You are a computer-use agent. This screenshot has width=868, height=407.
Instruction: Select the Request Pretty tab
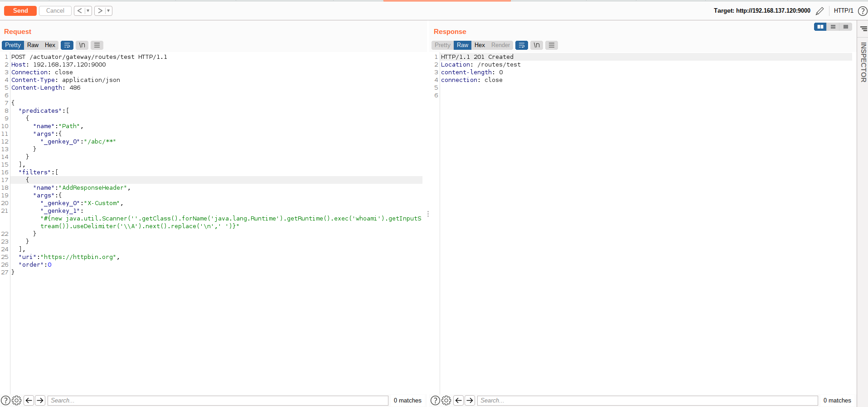tap(13, 45)
